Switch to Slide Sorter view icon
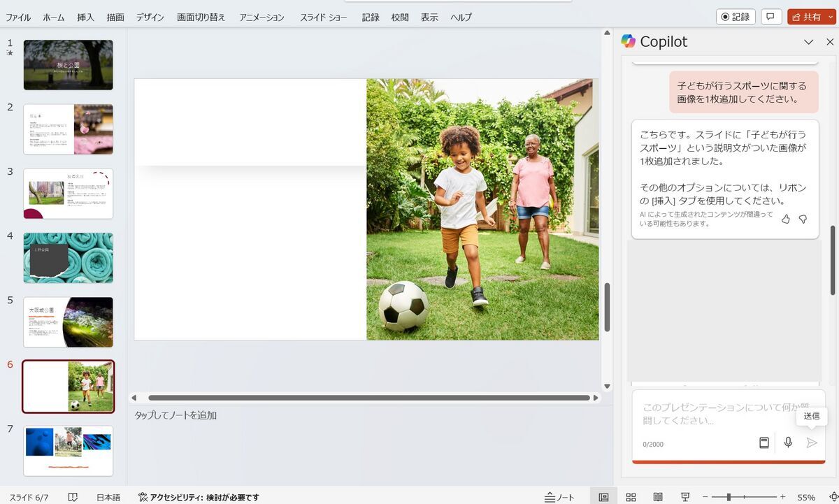Screen dimensions: 839x504 pyautogui.click(x=631, y=497)
